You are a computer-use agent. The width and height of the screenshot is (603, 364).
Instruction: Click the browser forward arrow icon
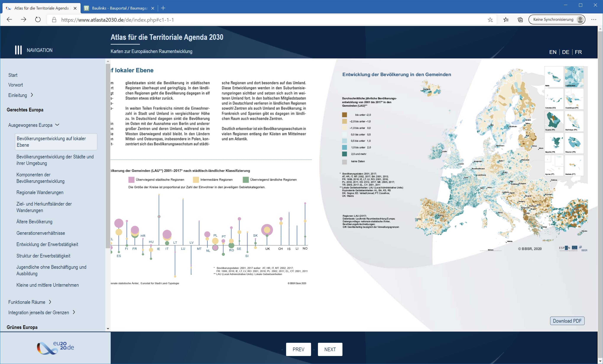click(x=23, y=19)
